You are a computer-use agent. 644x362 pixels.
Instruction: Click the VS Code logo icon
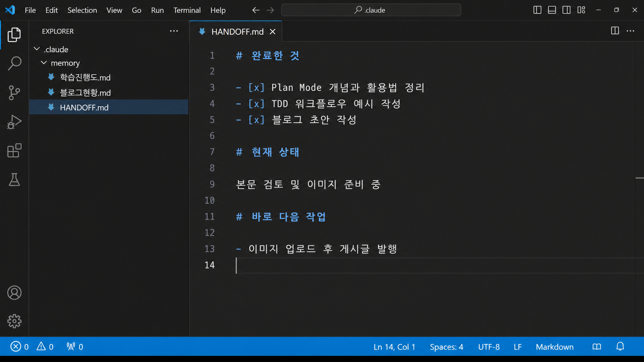point(10,10)
